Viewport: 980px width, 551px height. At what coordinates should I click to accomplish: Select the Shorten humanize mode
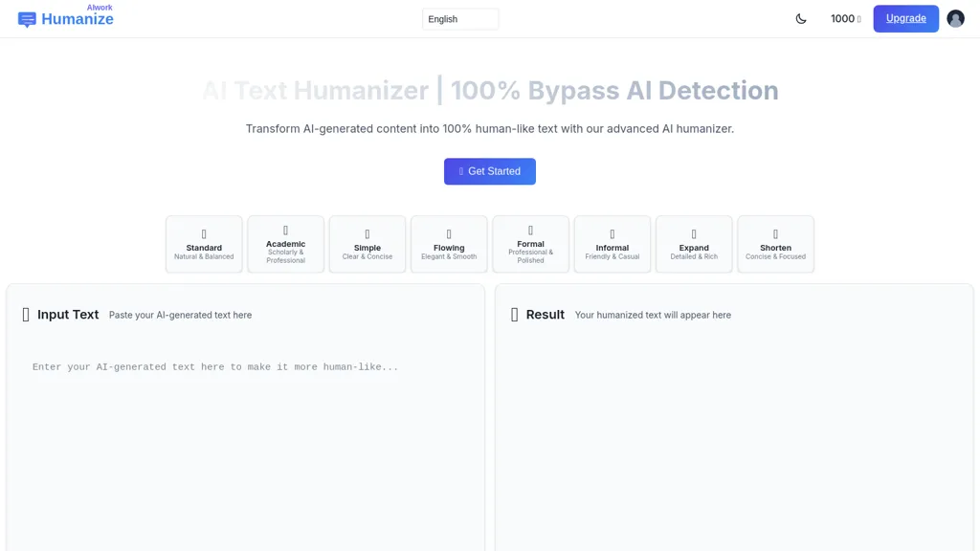click(775, 244)
